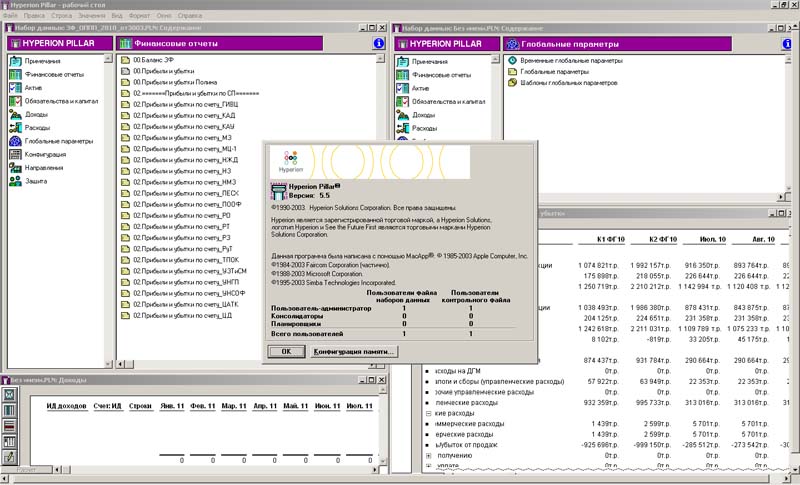Click the Авг. 10 column header
The image size is (800, 485).
[763, 239]
